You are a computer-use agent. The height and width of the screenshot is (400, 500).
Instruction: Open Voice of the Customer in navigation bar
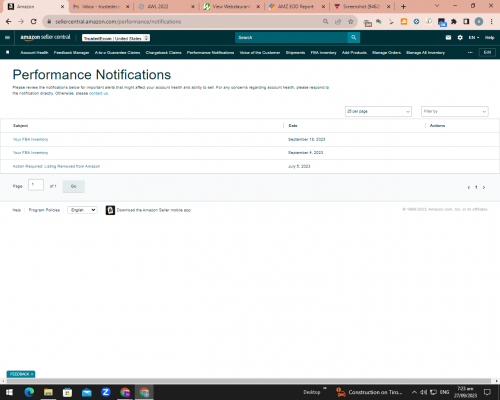click(x=260, y=53)
